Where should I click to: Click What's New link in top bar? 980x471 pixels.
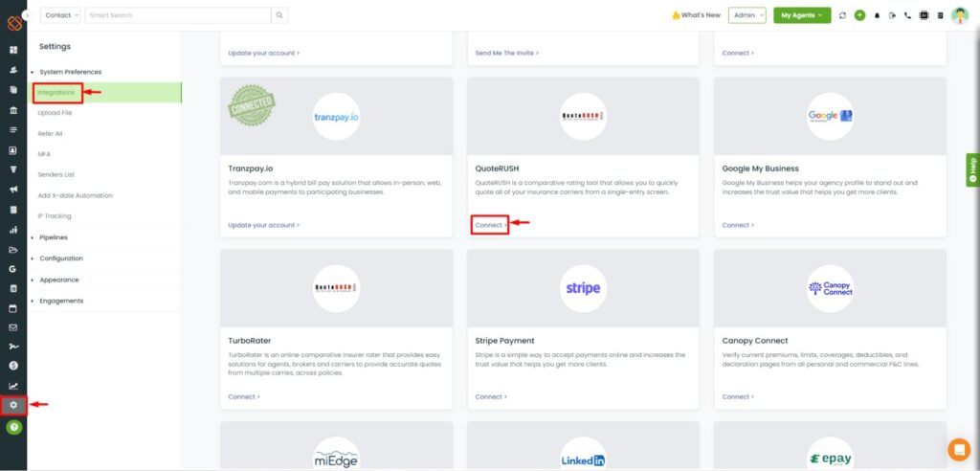click(697, 15)
